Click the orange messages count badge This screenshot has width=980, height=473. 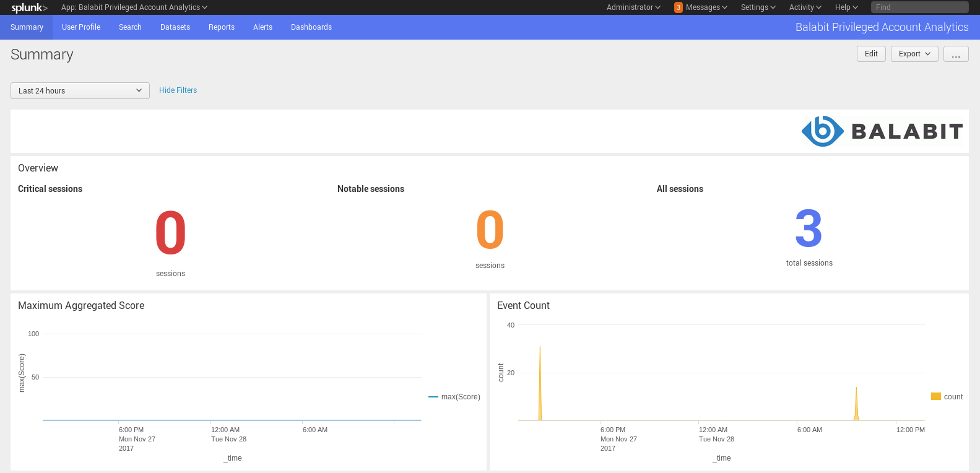[x=679, y=7]
